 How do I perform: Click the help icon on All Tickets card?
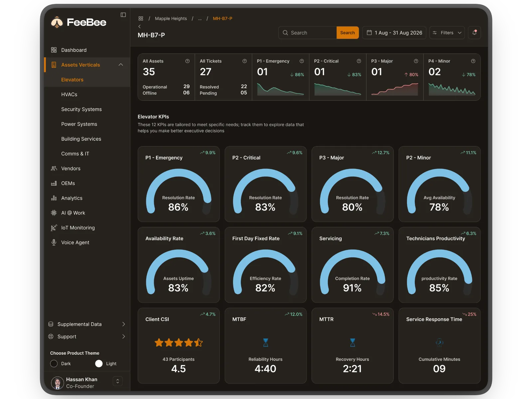[x=245, y=61]
